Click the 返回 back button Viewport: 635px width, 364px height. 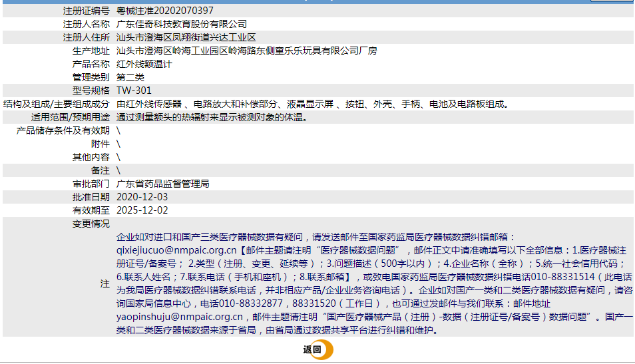(x=318, y=349)
